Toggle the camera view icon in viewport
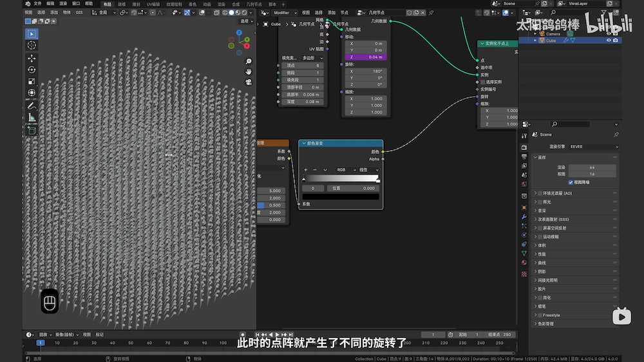 249,82
